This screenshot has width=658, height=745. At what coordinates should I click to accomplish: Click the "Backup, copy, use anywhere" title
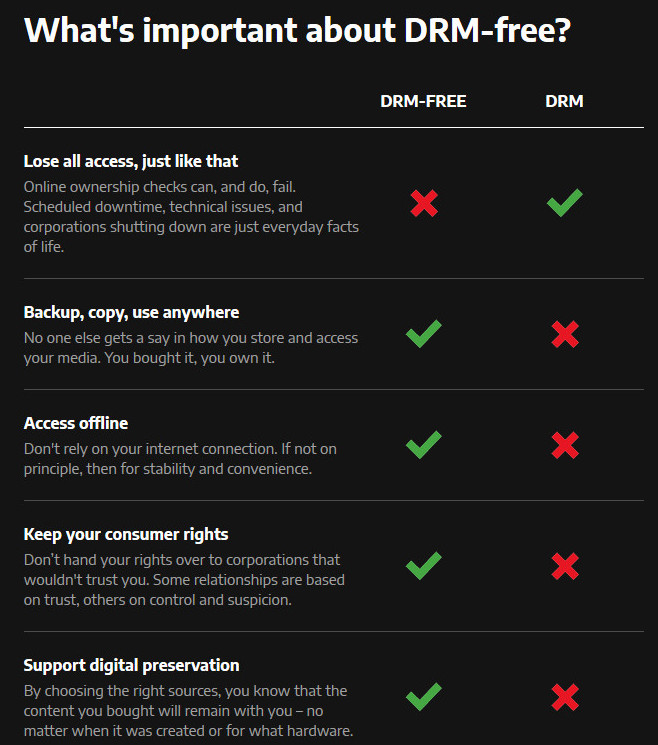[x=131, y=312]
